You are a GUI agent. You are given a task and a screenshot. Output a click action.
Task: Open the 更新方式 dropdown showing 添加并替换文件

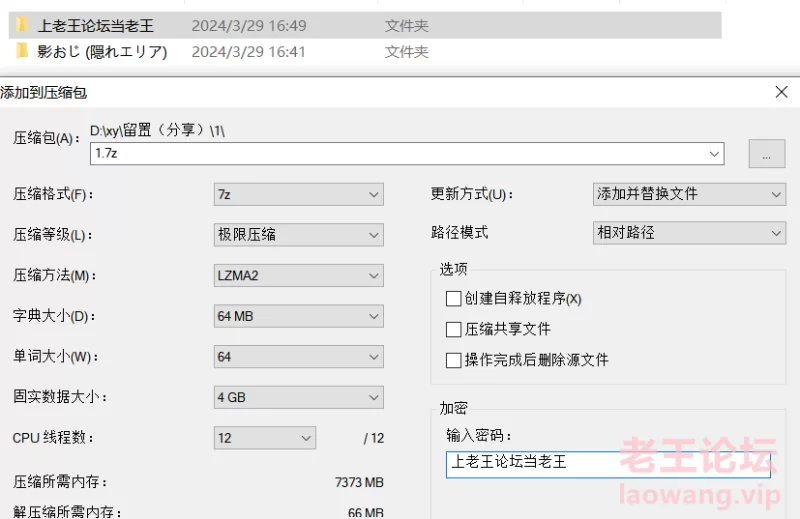(x=689, y=194)
